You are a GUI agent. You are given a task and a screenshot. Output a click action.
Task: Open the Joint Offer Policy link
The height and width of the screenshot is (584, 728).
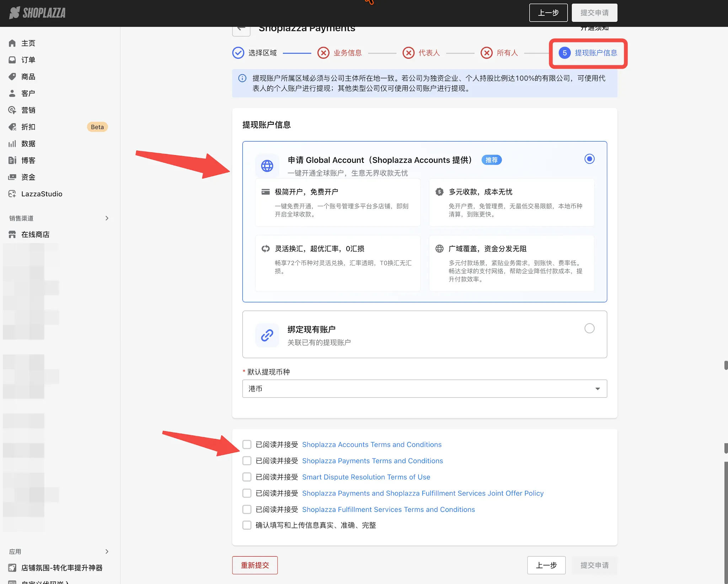pyautogui.click(x=423, y=493)
